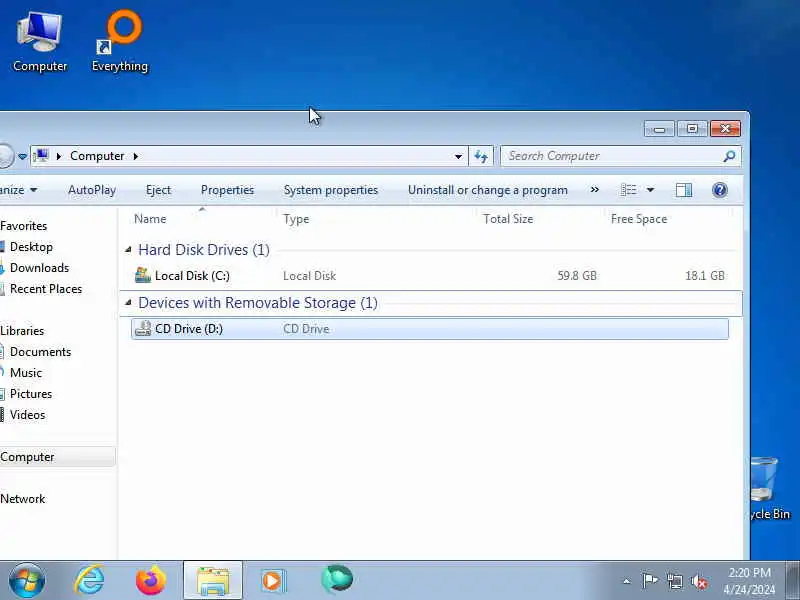Open the Action Center flag icon
Image resolution: width=800 pixels, height=600 pixels.
pyautogui.click(x=650, y=581)
